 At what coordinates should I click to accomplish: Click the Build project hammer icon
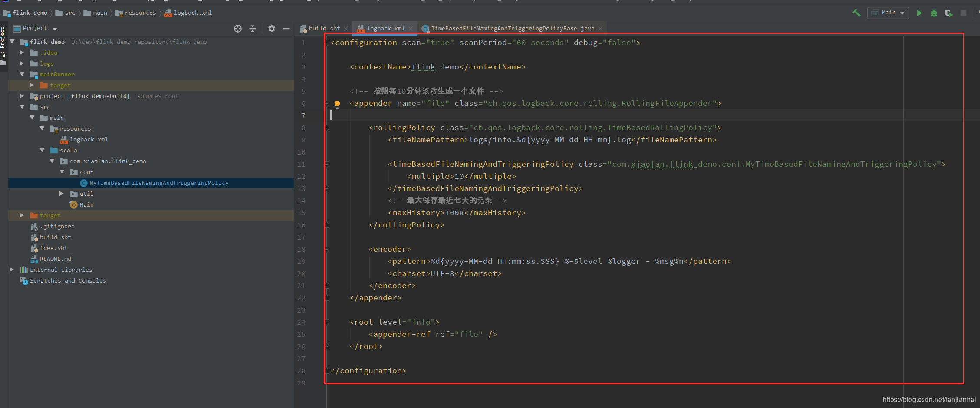pyautogui.click(x=856, y=13)
